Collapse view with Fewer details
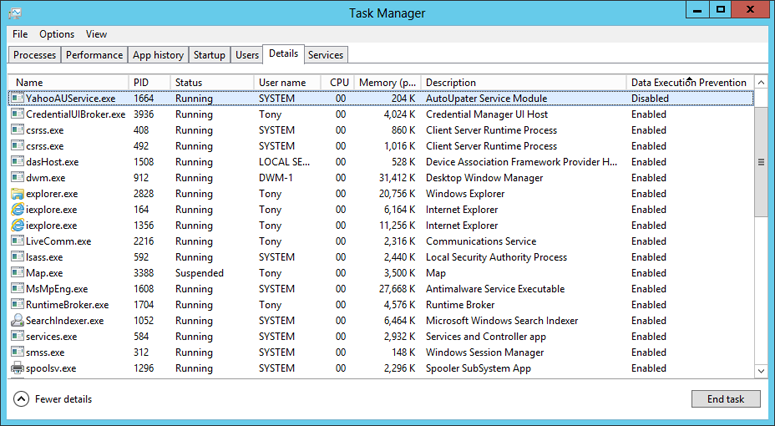Screen dimensions: 775x426 pyautogui.click(x=53, y=399)
